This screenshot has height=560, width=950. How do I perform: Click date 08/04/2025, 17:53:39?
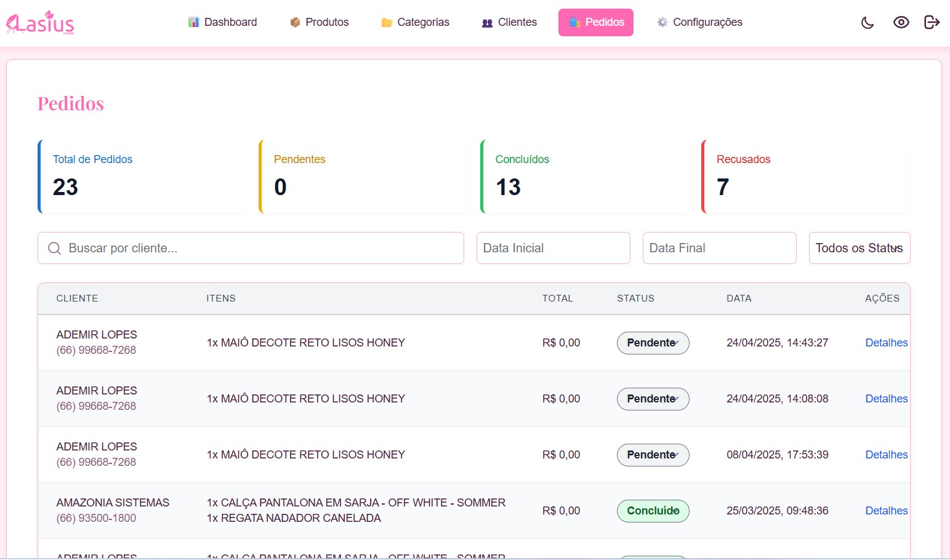point(778,455)
